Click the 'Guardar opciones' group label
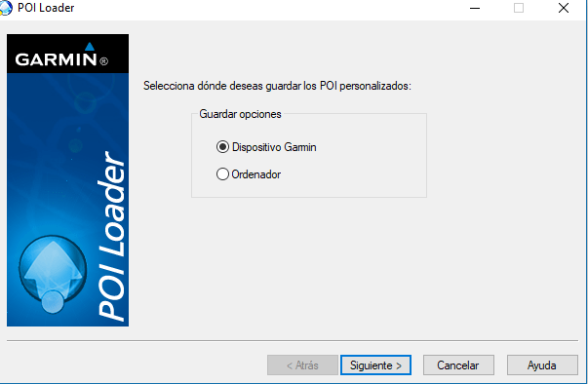Viewport: 588px width, 384px height. click(240, 114)
